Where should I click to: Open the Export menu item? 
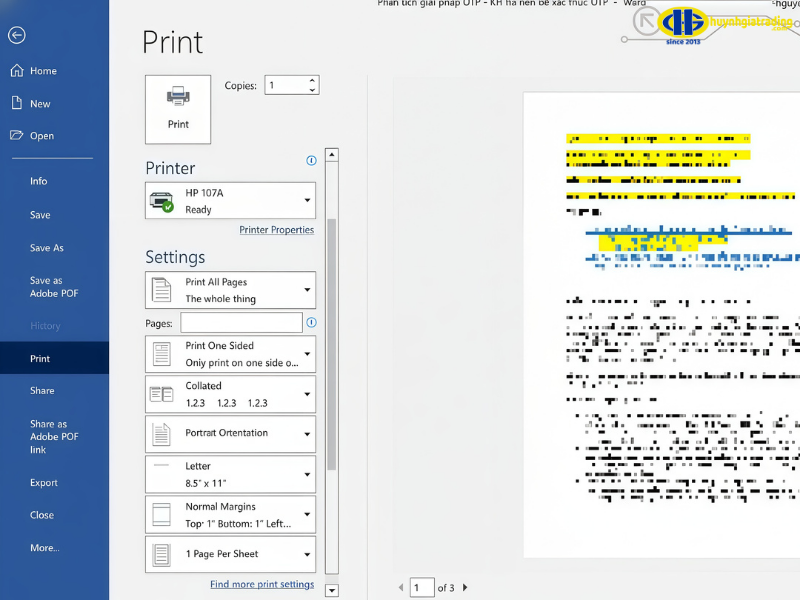tap(44, 483)
